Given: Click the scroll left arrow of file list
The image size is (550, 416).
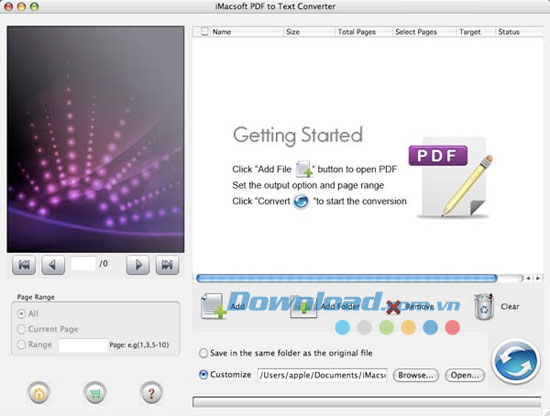Looking at the screenshot, I should [528, 278].
